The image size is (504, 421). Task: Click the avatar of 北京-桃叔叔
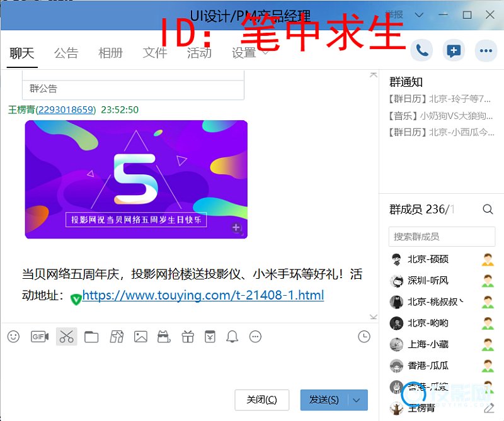pos(397,302)
